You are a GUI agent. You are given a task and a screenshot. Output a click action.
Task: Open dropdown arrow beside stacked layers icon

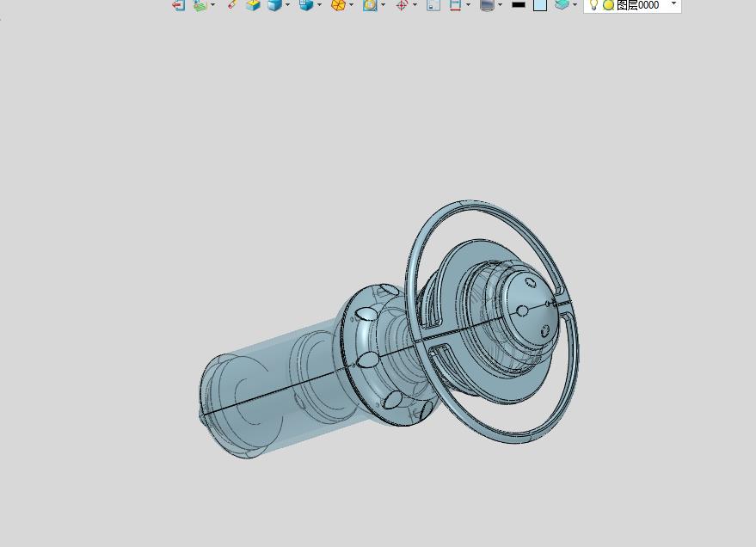point(575,5)
